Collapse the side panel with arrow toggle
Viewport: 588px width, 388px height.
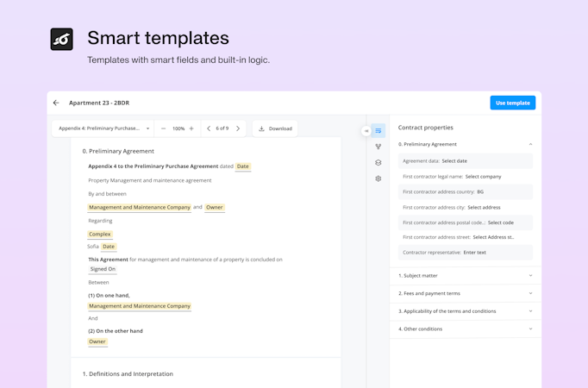(x=366, y=131)
